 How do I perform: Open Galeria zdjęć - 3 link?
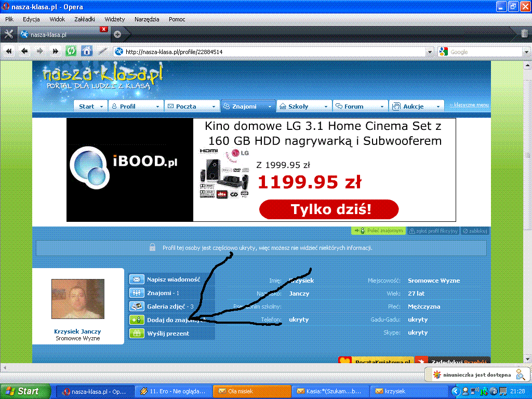[170, 307]
